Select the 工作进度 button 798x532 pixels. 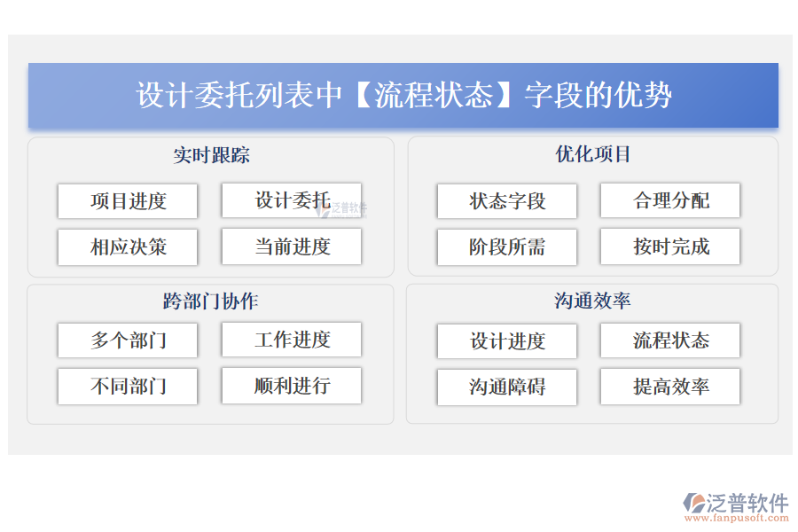(291, 340)
